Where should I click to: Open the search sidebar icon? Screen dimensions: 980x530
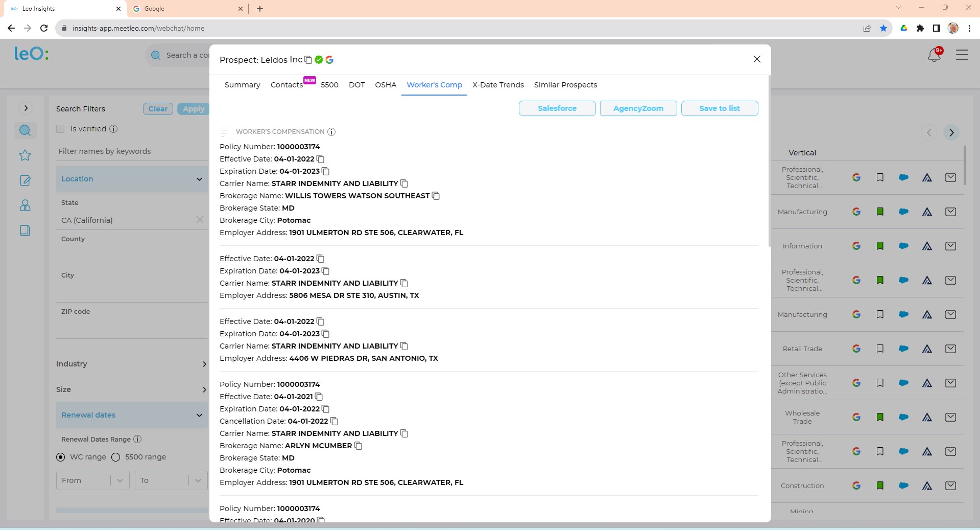coord(25,130)
